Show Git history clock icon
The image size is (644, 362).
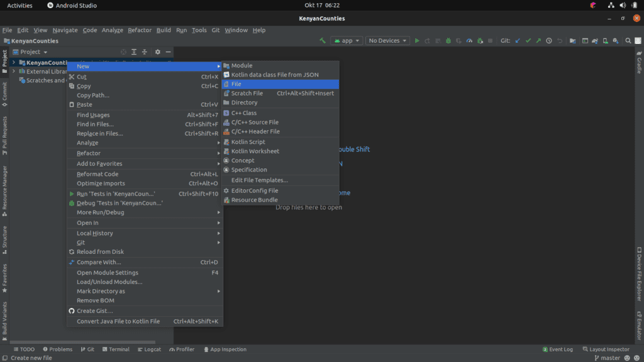point(549,41)
